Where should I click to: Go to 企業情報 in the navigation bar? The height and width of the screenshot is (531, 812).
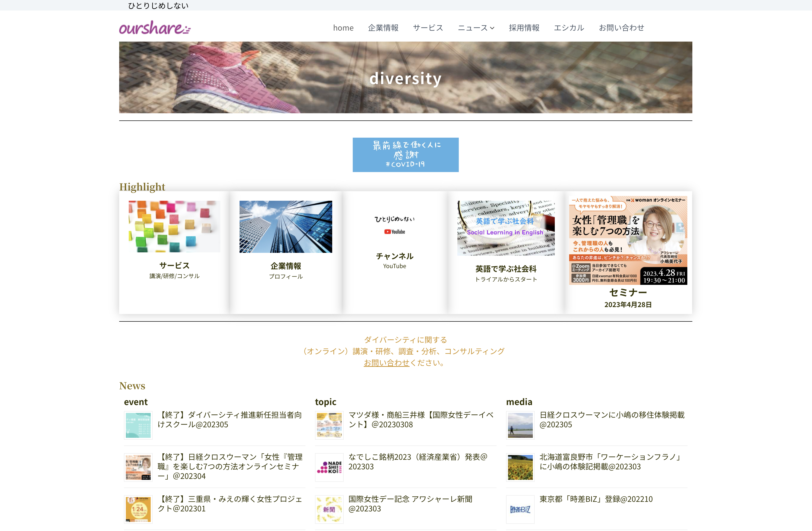click(x=383, y=28)
